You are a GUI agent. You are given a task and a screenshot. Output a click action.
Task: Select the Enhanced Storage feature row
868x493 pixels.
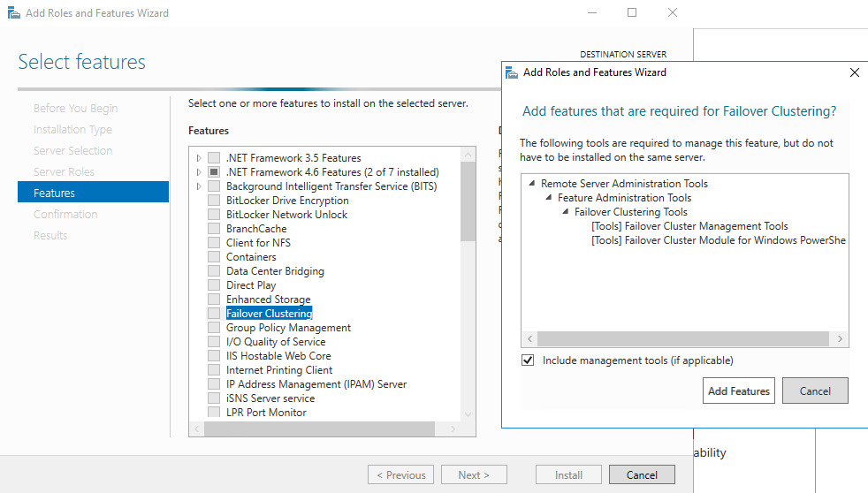pyautogui.click(x=268, y=300)
